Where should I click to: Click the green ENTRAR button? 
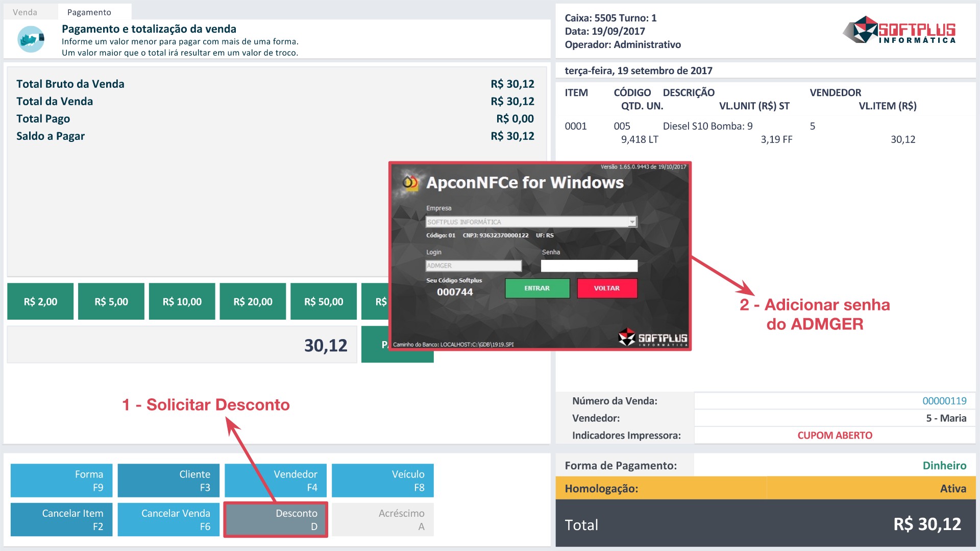(537, 288)
